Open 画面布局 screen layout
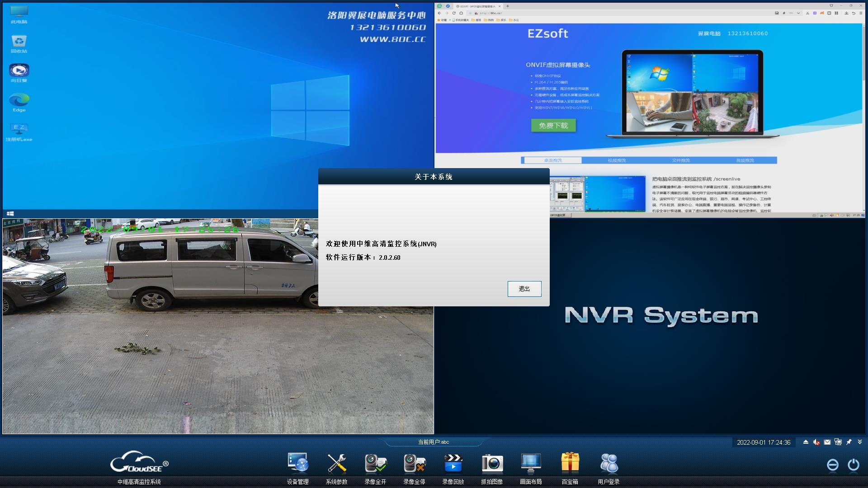Viewport: 868px width, 488px height. 531,464
